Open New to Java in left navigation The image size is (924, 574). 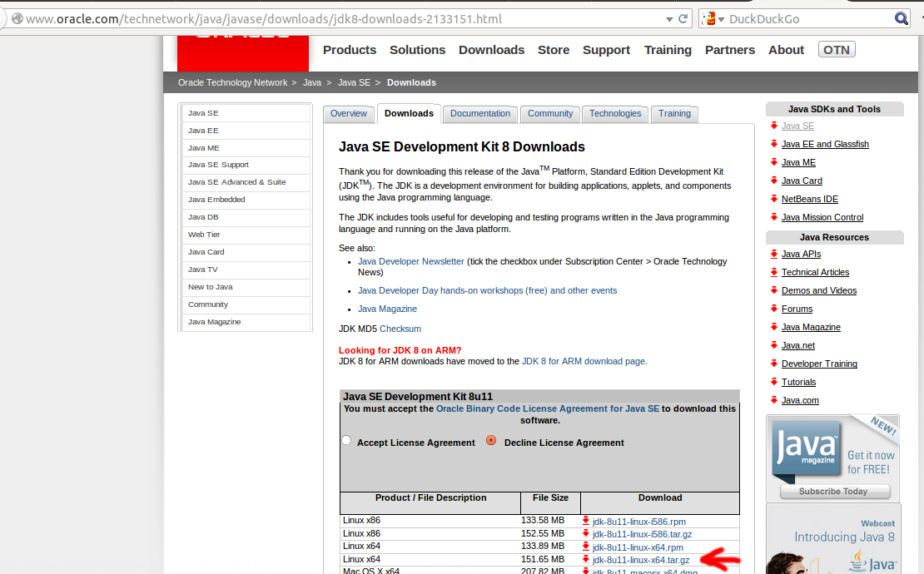(x=246, y=287)
